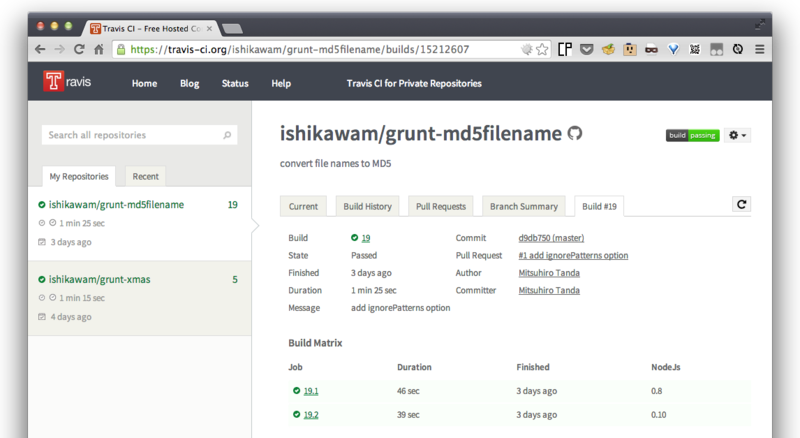Screen dimensions: 800x438
Task: Click the 1 min 25 sec duration value
Action: [x=373, y=290]
